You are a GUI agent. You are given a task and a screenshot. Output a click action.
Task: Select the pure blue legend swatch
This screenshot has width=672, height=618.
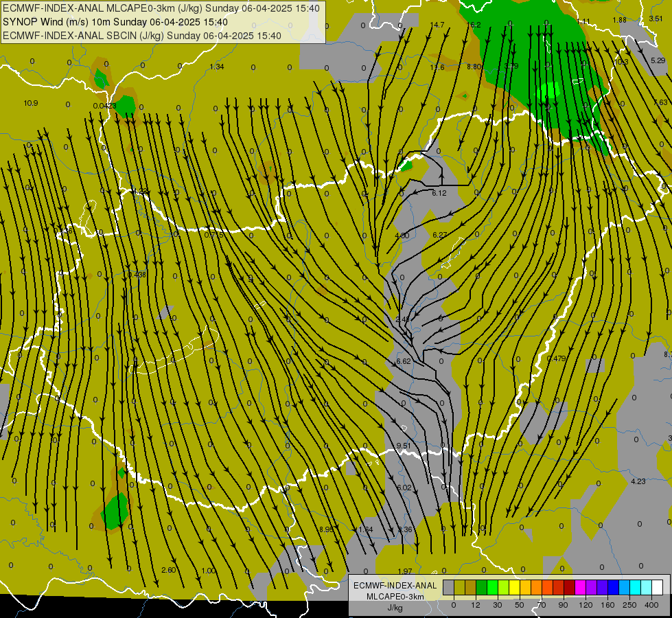(613, 587)
